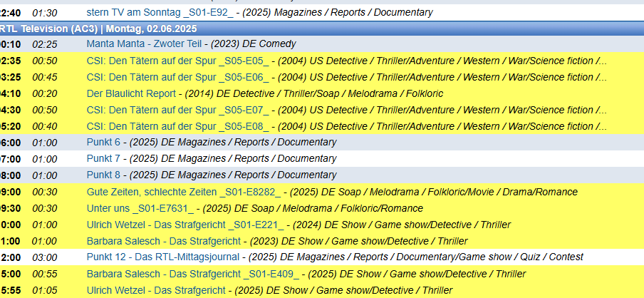The width and height of the screenshot is (644, 298).
Task: Open Gute Zeiten, schlechte Zeiten S01-E8282 link
Action: (184, 192)
